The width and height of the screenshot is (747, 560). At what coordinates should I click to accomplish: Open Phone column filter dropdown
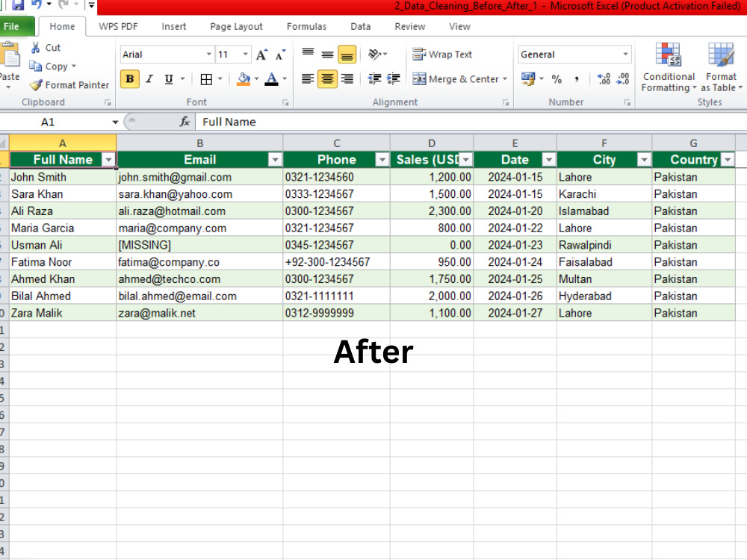tap(382, 160)
